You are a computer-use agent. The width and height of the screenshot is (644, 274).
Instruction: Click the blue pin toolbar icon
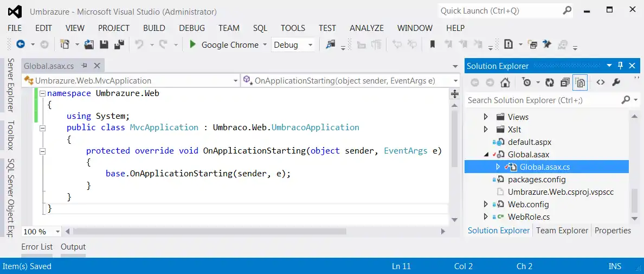pyautogui.click(x=546, y=44)
